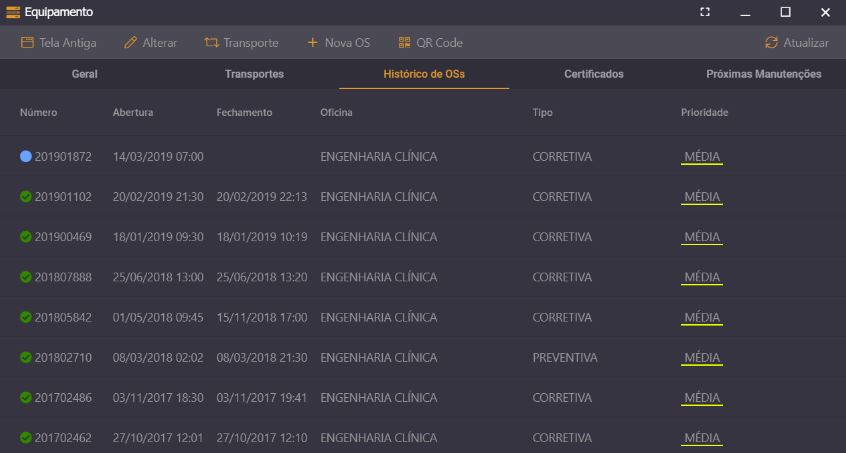Sort by the Prioridade column header
Screen dimensions: 846x453
click(x=704, y=113)
